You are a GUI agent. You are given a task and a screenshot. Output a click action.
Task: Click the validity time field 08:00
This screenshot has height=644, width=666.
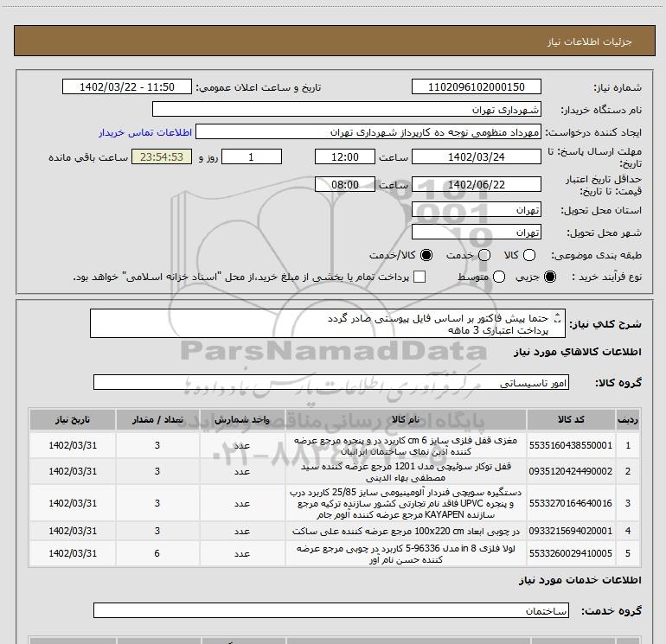[345, 184]
